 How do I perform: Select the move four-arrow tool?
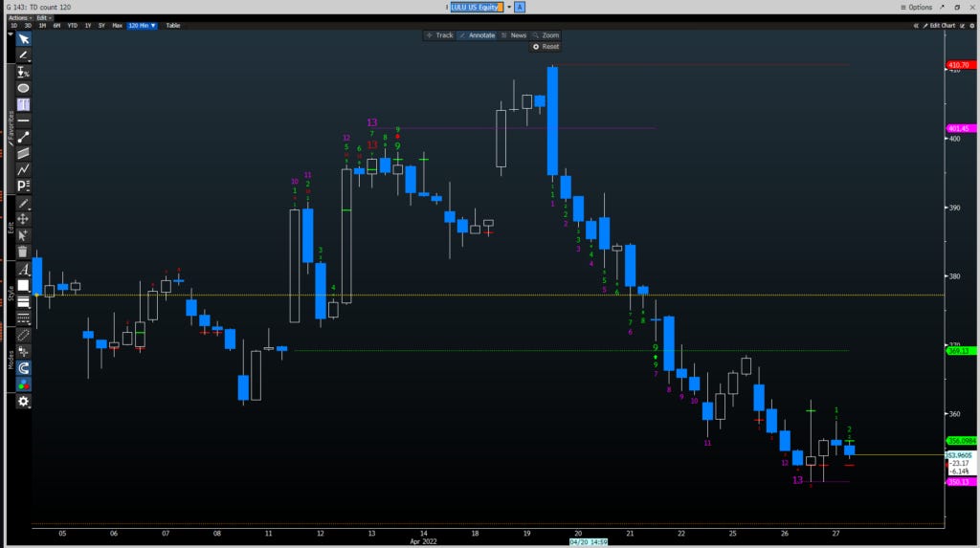pyautogui.click(x=23, y=219)
